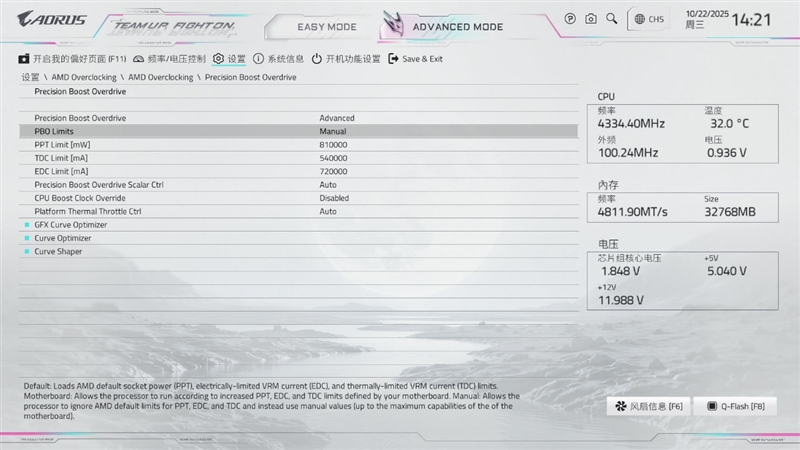
Task: Go to first AMD Overclocking breadcrumb
Action: pyautogui.click(x=84, y=77)
